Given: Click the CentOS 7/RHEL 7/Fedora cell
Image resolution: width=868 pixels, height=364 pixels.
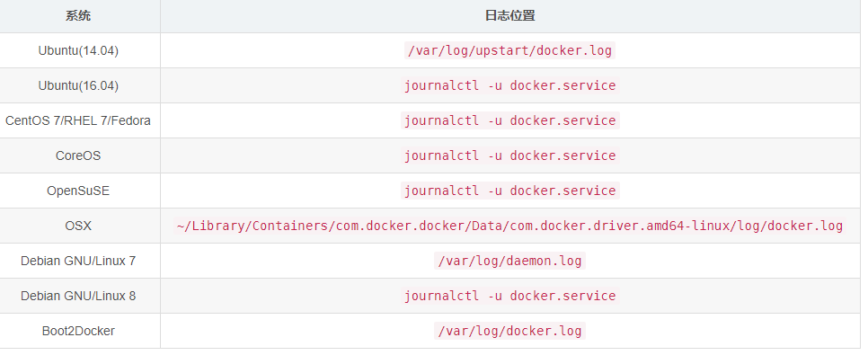Looking at the screenshot, I should point(78,120).
